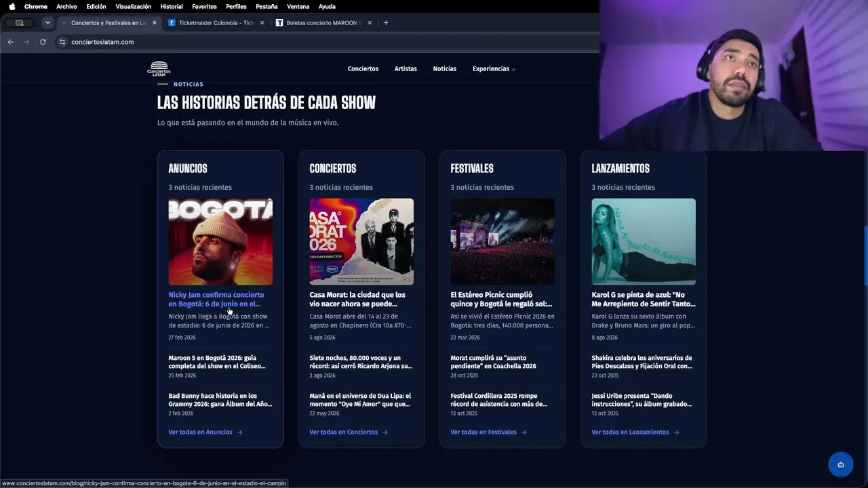Open Maroon 5 en Bogotá 2026 article
868x488 pixels.
217,362
